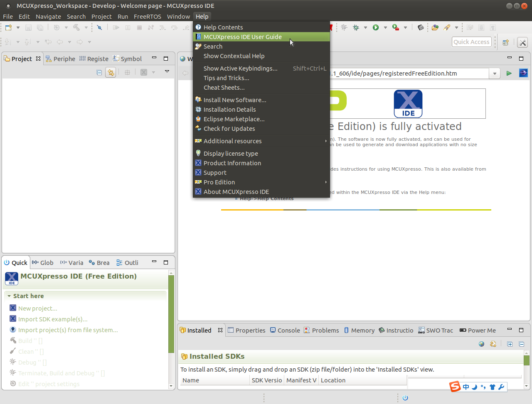Click the refresh SDKs icon in Installed view
Viewport: 532px width, 404px height.
(x=493, y=344)
